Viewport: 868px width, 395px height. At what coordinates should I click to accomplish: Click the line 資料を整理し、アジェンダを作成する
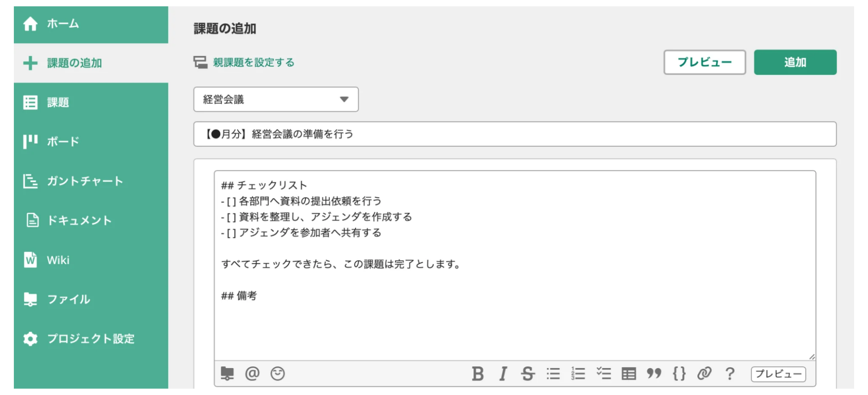[325, 217]
